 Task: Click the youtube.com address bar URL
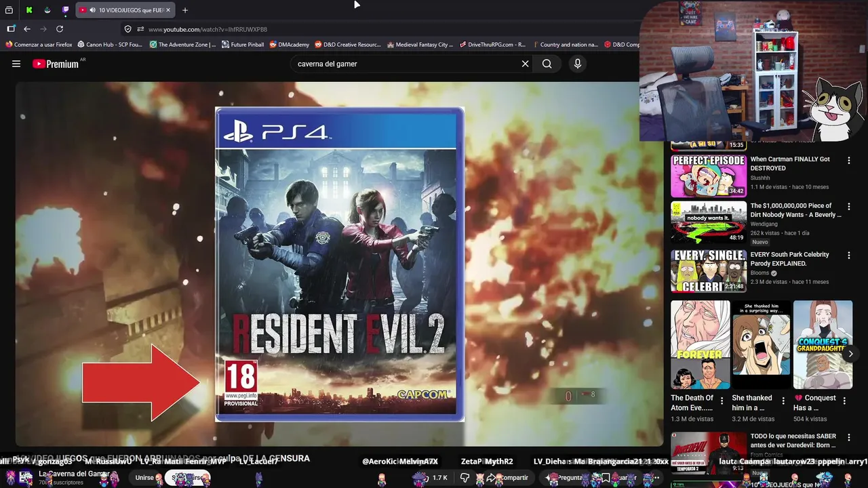tap(208, 29)
